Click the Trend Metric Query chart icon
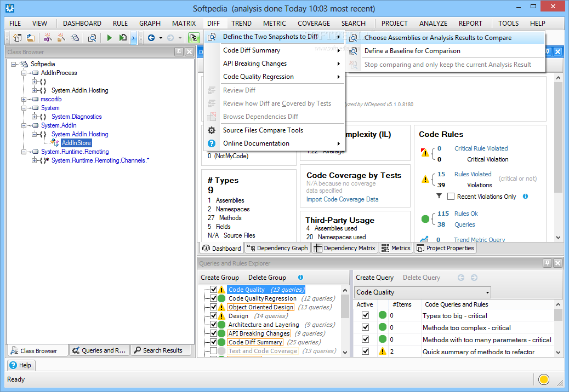 point(424,239)
